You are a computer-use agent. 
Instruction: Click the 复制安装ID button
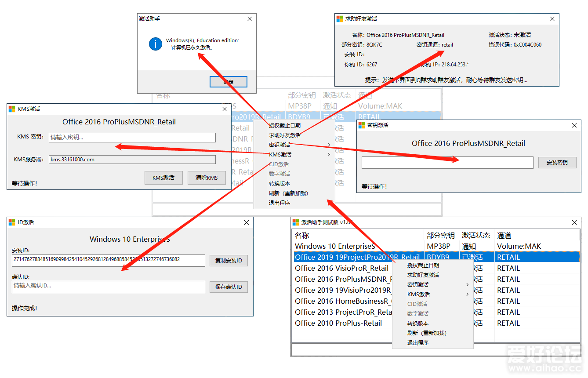[229, 261]
